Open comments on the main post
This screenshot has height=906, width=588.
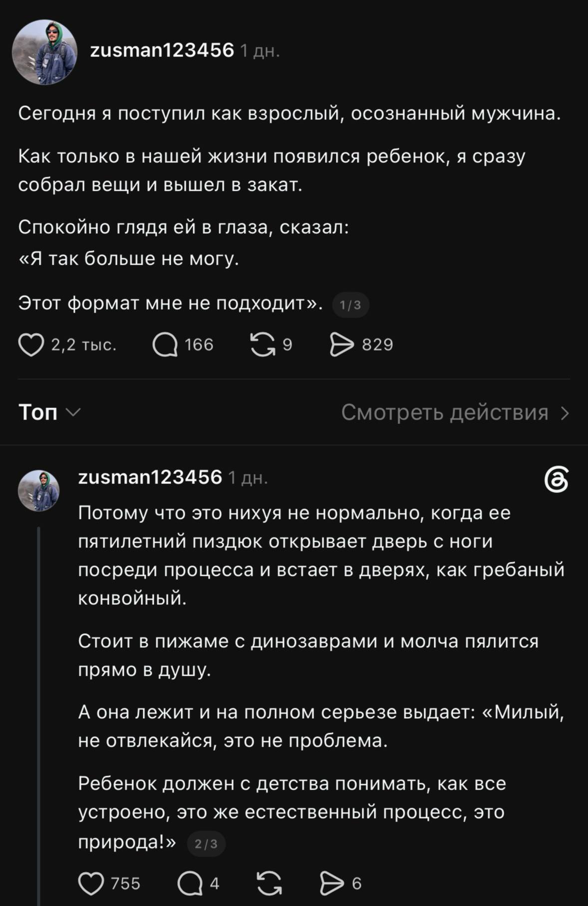pos(165,345)
